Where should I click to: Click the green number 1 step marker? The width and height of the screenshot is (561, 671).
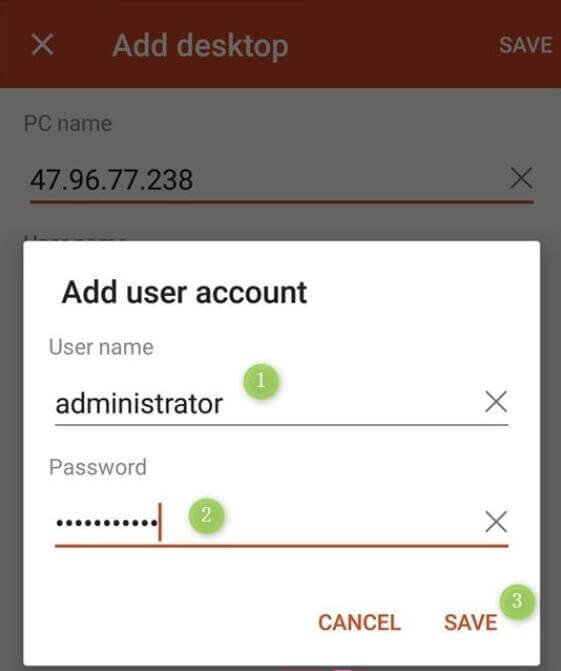pyautogui.click(x=261, y=381)
